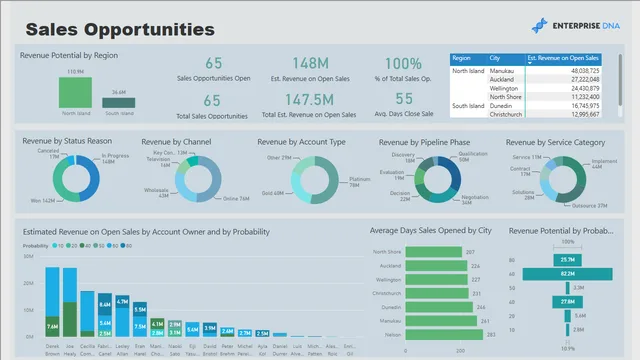
Task: Select the Canceled 17M donut label
Action: coord(49,154)
